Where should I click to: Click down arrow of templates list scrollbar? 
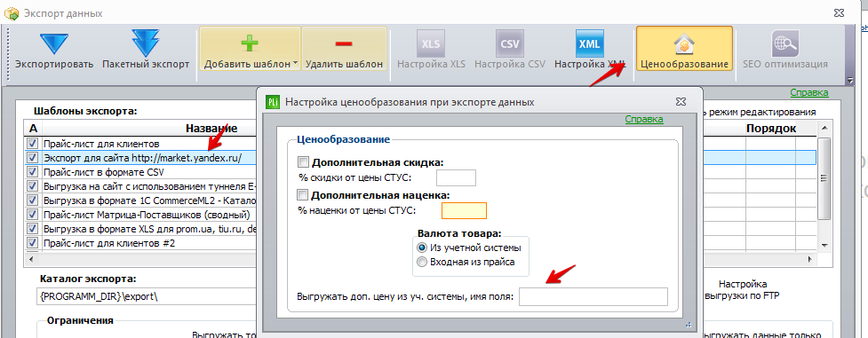(x=824, y=245)
